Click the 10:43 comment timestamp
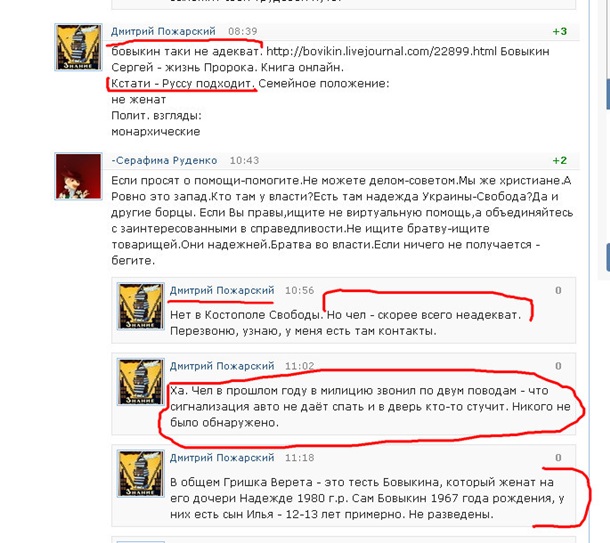Screen dimensions: 610x543 pos(244,160)
